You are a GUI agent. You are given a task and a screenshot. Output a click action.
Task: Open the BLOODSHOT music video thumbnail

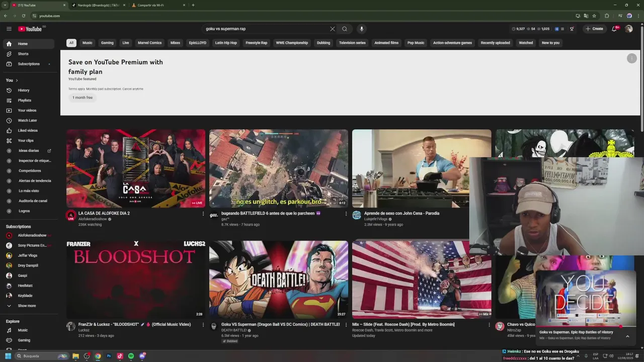click(x=136, y=280)
